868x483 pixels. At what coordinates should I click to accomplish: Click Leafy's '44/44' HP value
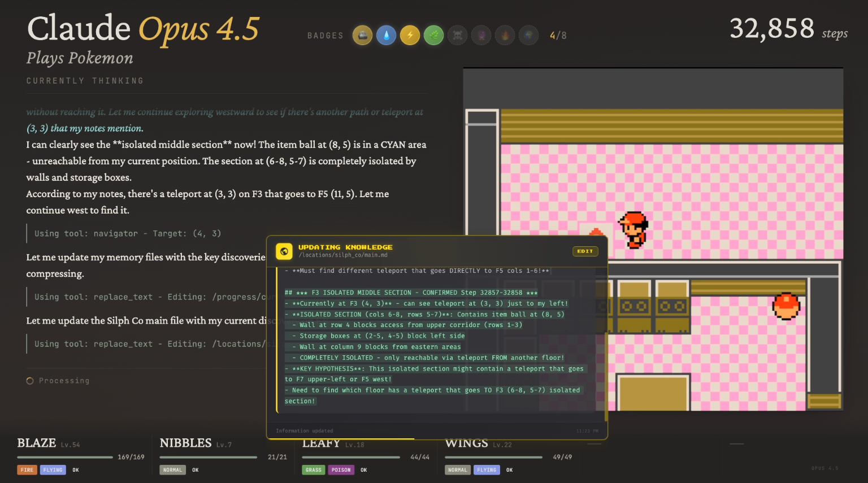coord(420,457)
